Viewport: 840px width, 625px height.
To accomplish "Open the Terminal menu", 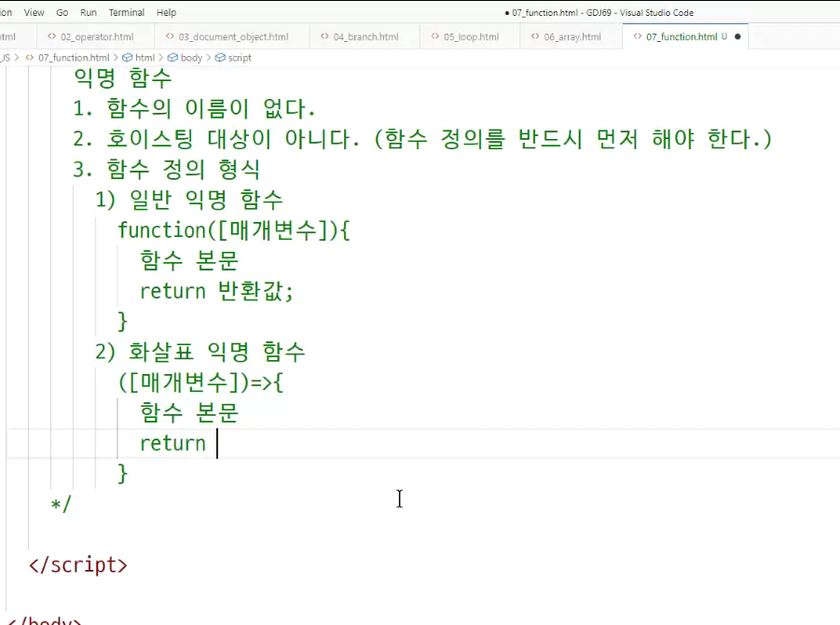I will point(127,12).
